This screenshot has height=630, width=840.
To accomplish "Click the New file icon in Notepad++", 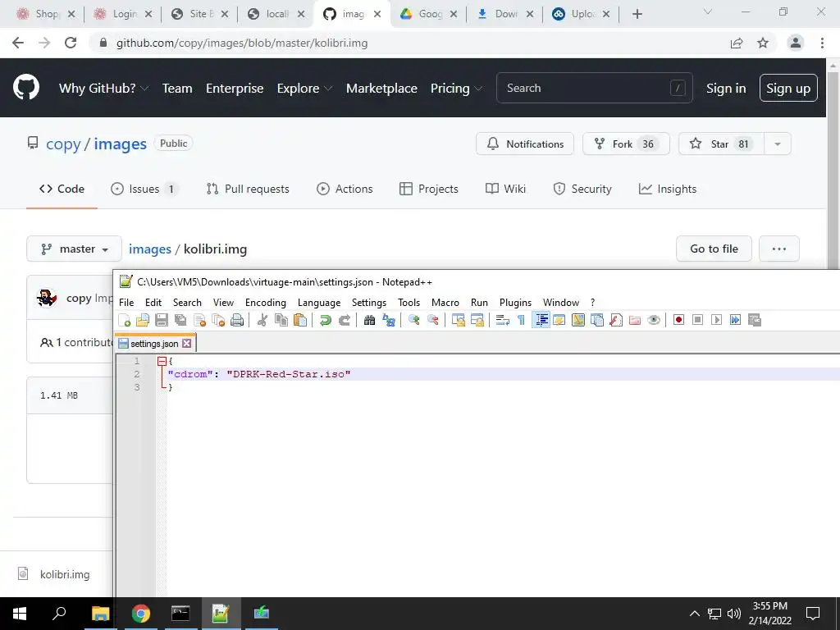I will coord(125,321).
